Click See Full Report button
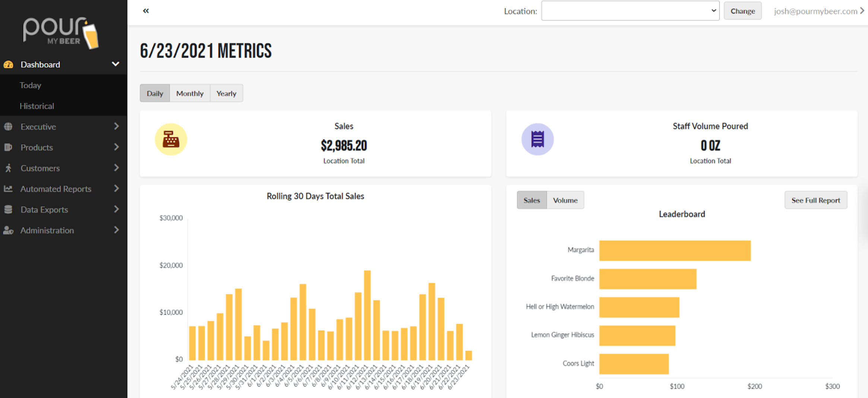Viewport: 868px width, 398px height. pyautogui.click(x=815, y=200)
